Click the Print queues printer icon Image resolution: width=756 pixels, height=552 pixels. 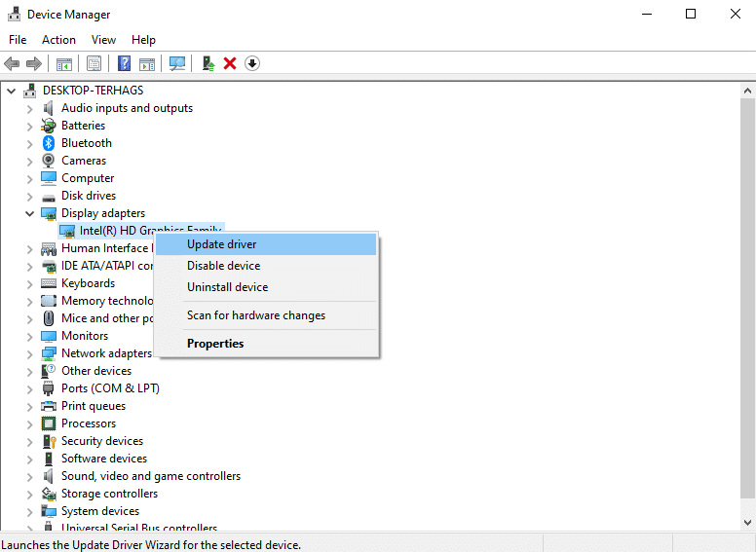(48, 406)
